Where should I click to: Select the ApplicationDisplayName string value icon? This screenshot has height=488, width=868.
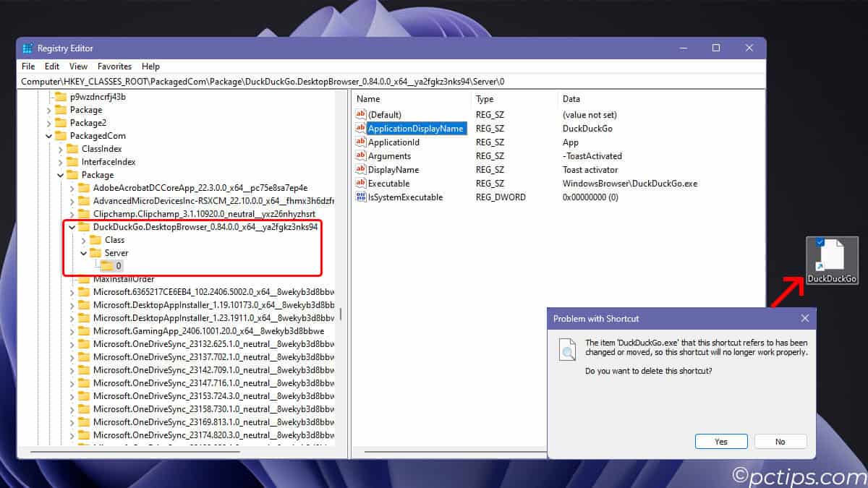[x=359, y=128]
